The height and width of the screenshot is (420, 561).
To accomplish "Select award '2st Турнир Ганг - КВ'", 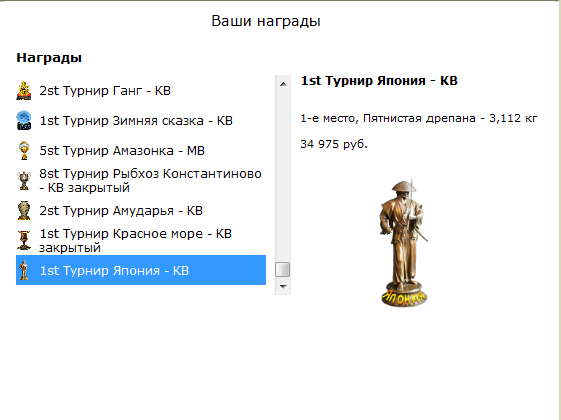I will coord(141,91).
